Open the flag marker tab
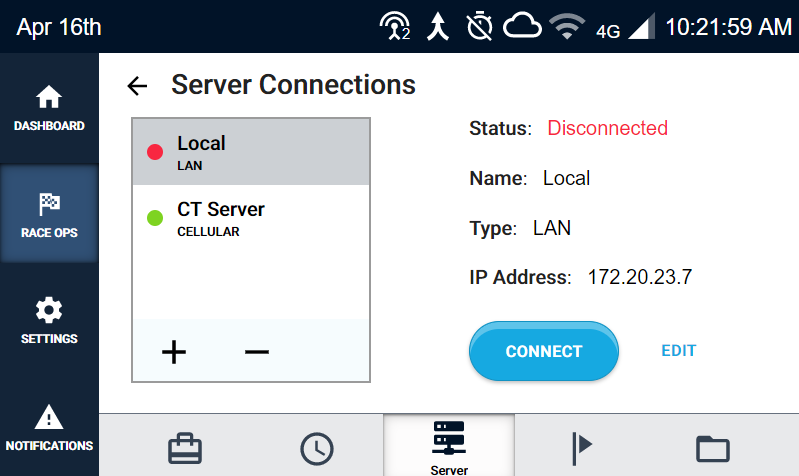 (581, 448)
